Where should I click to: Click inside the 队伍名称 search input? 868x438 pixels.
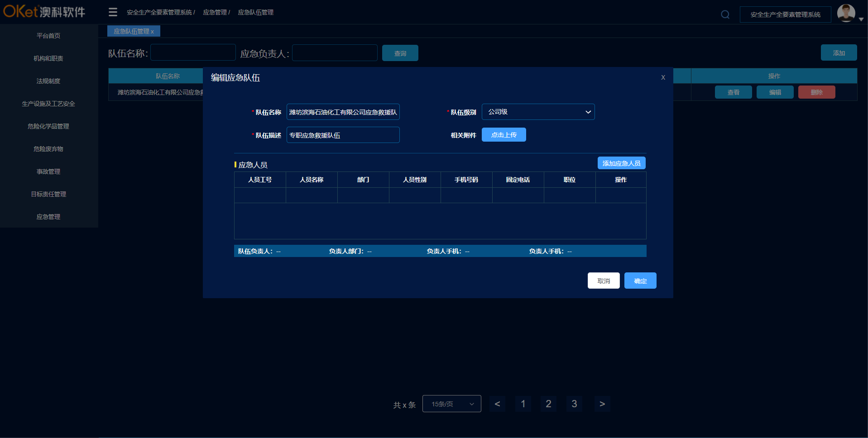tap(193, 52)
